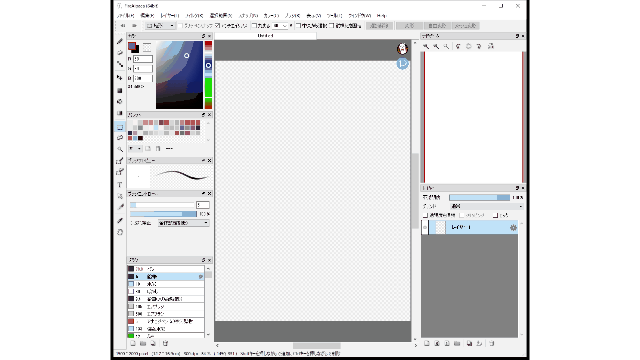Zoom out using the Navigator panel icon
This screenshot has height=360, width=640.
[x=436, y=47]
